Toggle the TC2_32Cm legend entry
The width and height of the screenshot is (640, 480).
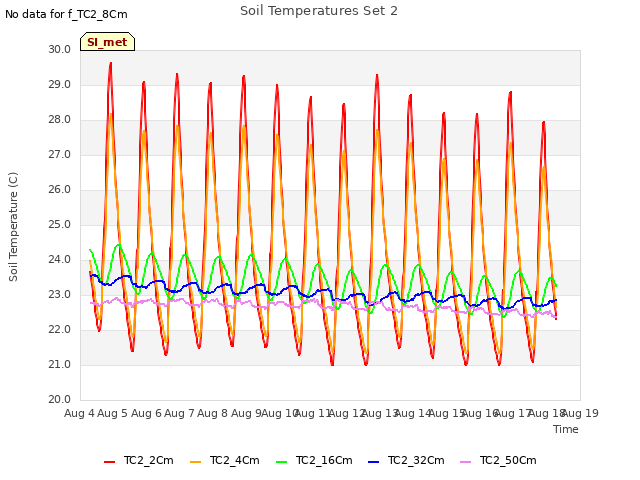406,461
